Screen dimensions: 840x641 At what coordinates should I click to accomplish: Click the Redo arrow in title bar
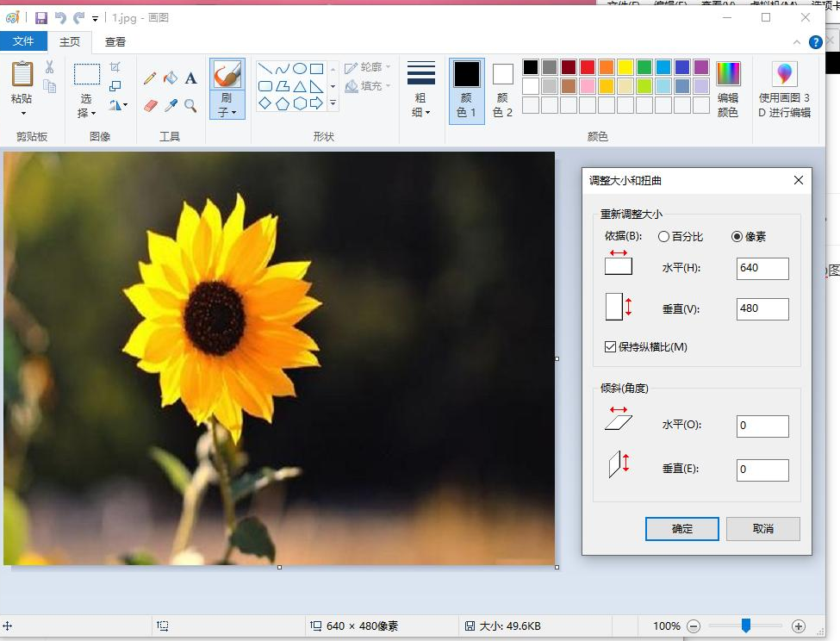click(78, 18)
